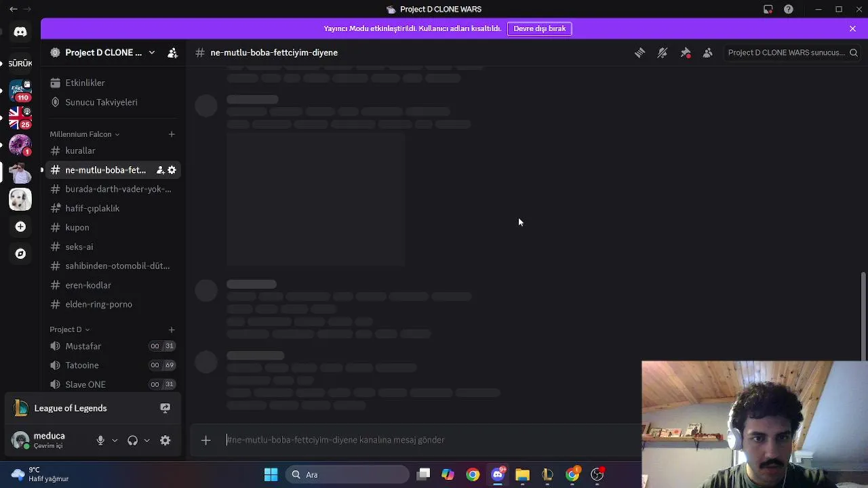Viewport: 868px width, 488px height.
Task: Open the Help question mark icon
Action: coord(788,9)
